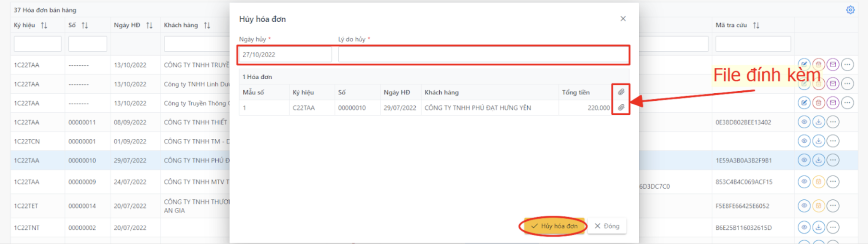This screenshot has height=244, width=868.
Task: Focus the Ngày hủy date field
Action: pyautogui.click(x=285, y=55)
